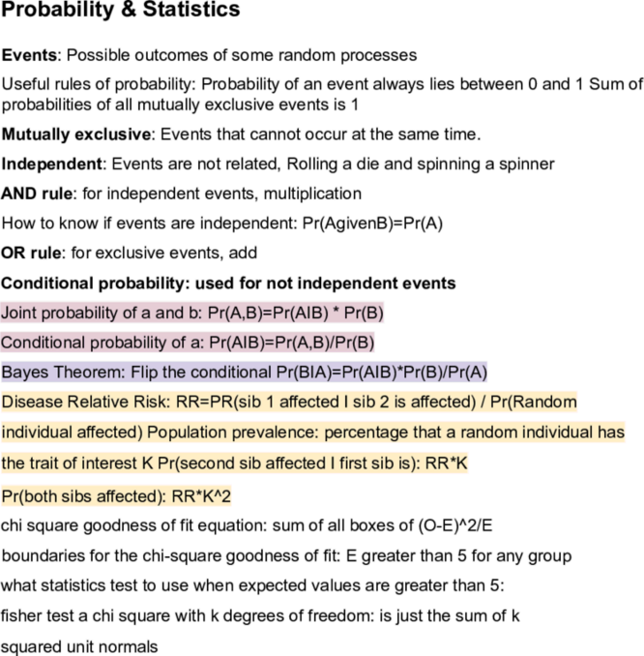The width and height of the screenshot is (644, 656).
Task: Click the fisher test line
Action: coord(260,615)
